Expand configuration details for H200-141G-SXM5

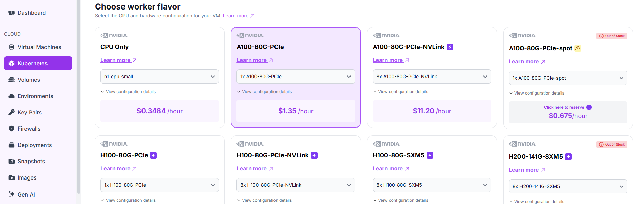537,202
